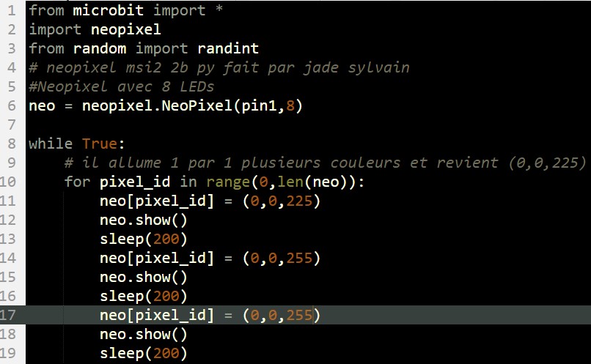The height and width of the screenshot is (364, 591).
Task: Click 'random' on line 3
Action: pyautogui.click(x=100, y=48)
